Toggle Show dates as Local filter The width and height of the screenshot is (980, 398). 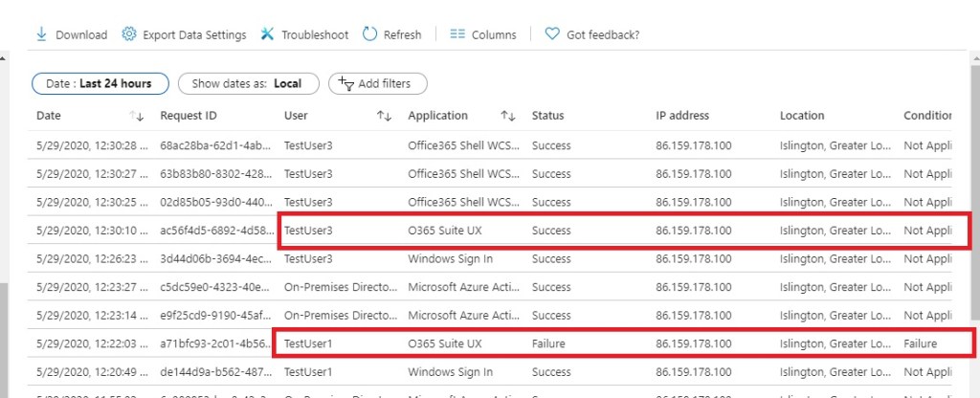pos(246,83)
